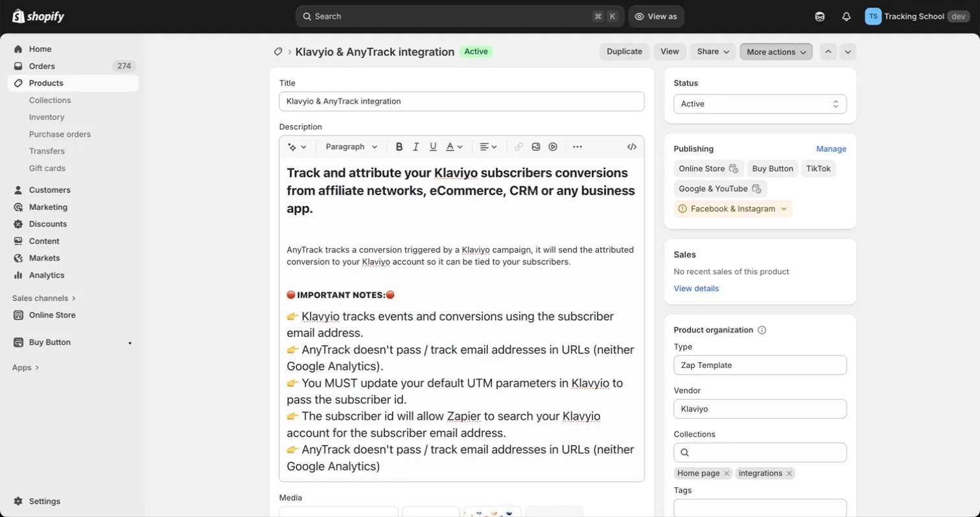Toggle italic formatting

[416, 147]
